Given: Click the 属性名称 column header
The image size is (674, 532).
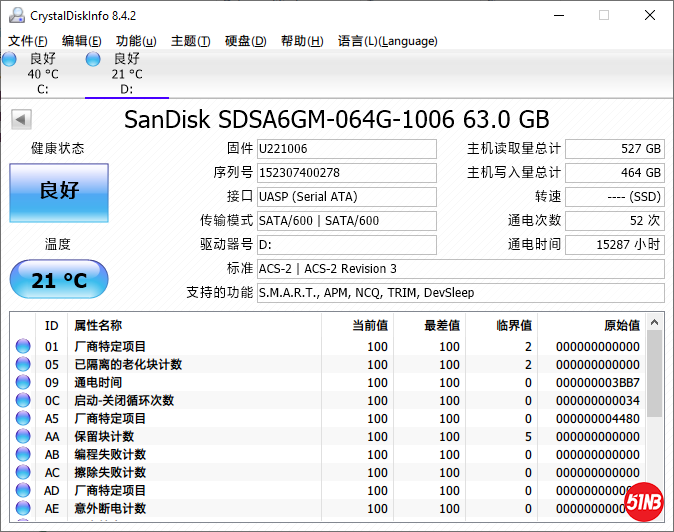Looking at the screenshot, I should point(98,325).
